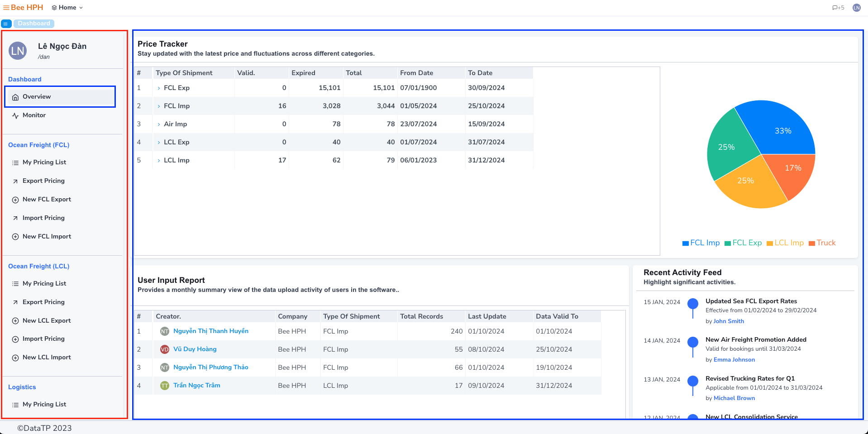Click the New FCL Import plus icon
Image resolution: width=868 pixels, height=434 pixels.
point(15,237)
